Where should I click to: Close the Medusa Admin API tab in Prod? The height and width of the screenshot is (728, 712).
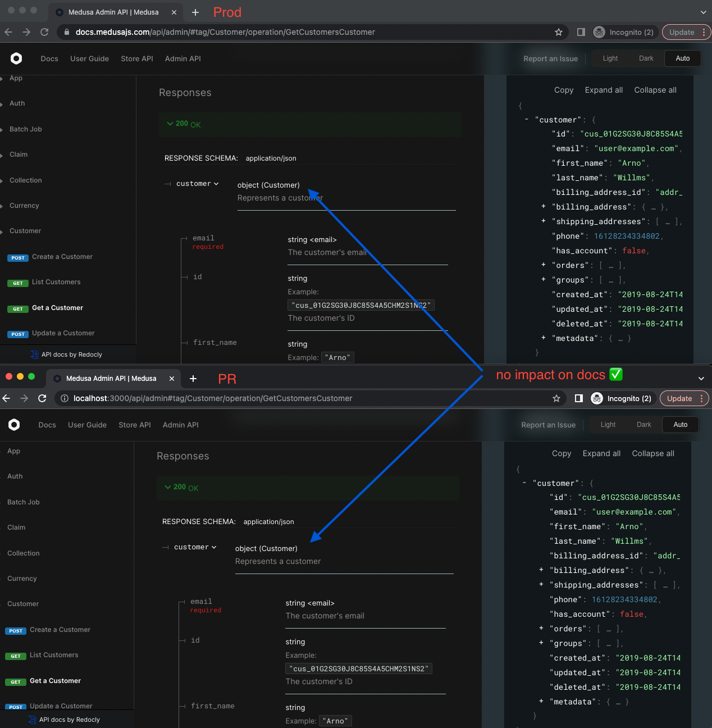click(x=174, y=12)
